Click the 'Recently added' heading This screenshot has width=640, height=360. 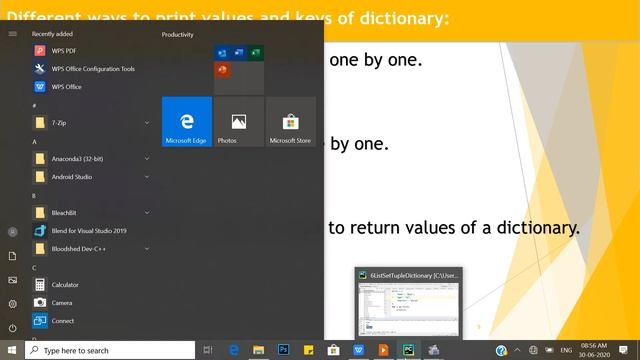[52, 34]
